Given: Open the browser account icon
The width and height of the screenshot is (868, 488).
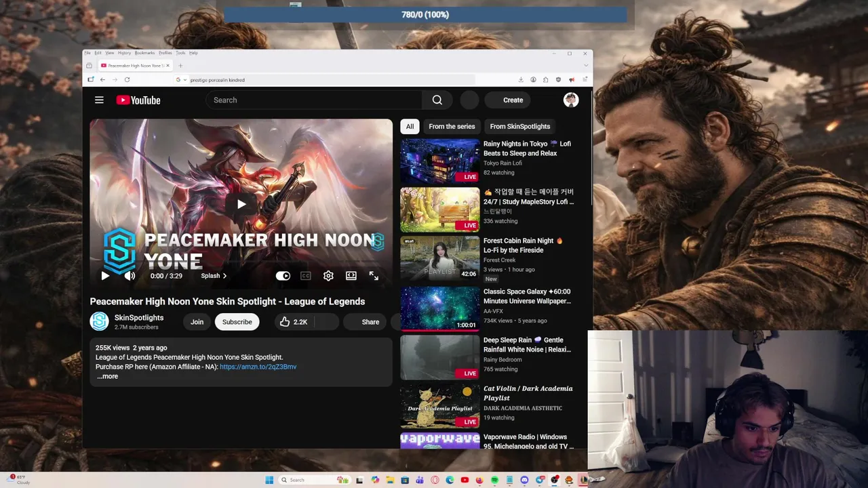Looking at the screenshot, I should coord(534,80).
